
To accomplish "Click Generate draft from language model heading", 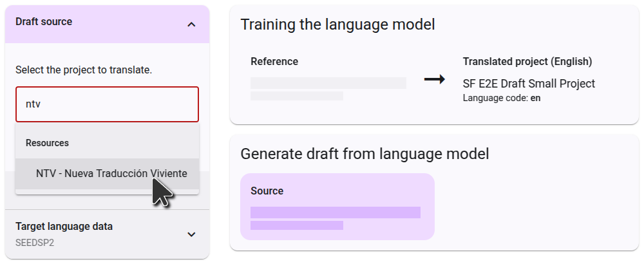I will click(365, 154).
